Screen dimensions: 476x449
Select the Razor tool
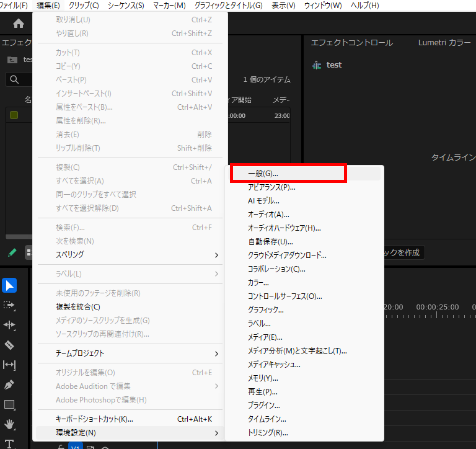pyautogui.click(x=9, y=345)
